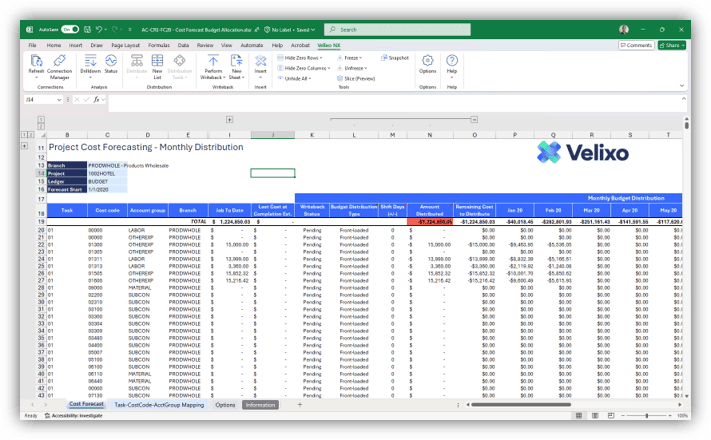Open the Information sheet tab
The image size is (711, 440).
[260, 405]
